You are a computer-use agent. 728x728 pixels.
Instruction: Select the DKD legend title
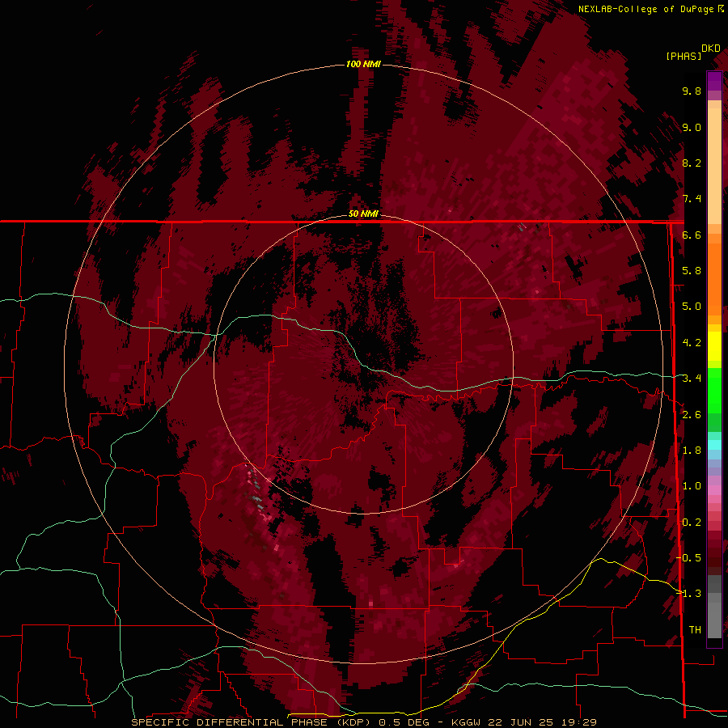tap(711, 49)
